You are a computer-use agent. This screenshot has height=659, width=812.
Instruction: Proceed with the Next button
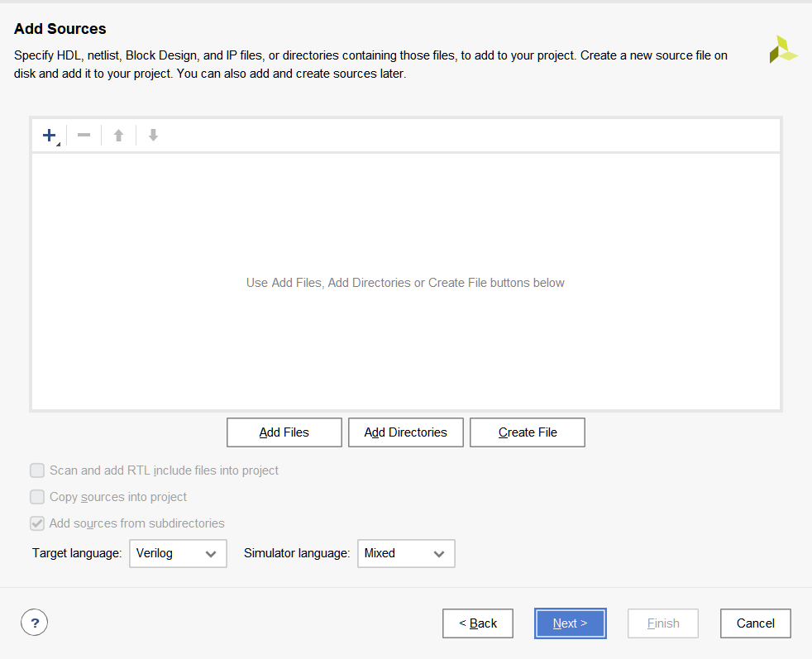coord(571,623)
